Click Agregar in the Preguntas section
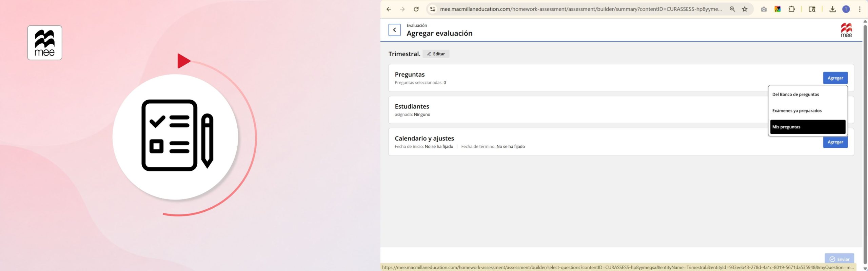Screen dimensions: 868x271 835,78
